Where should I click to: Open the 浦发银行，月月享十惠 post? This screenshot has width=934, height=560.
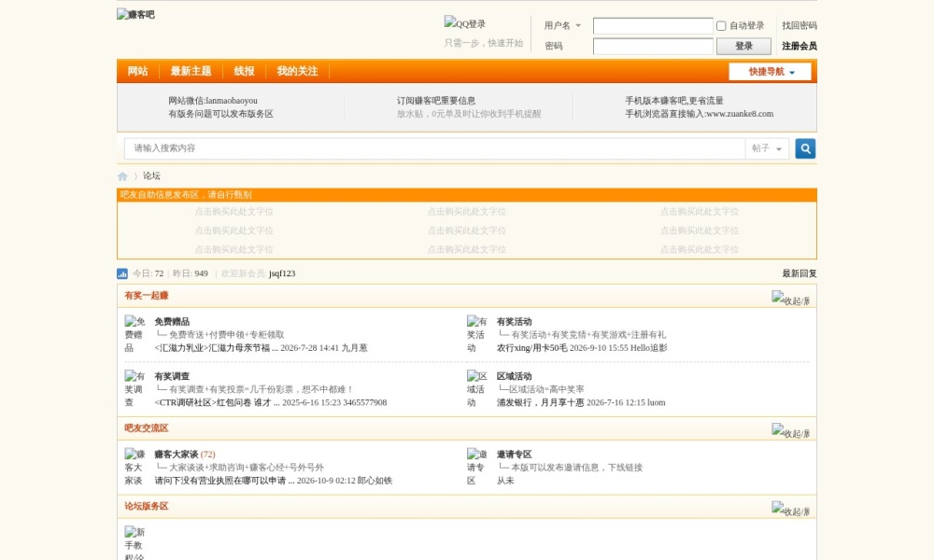click(x=540, y=403)
